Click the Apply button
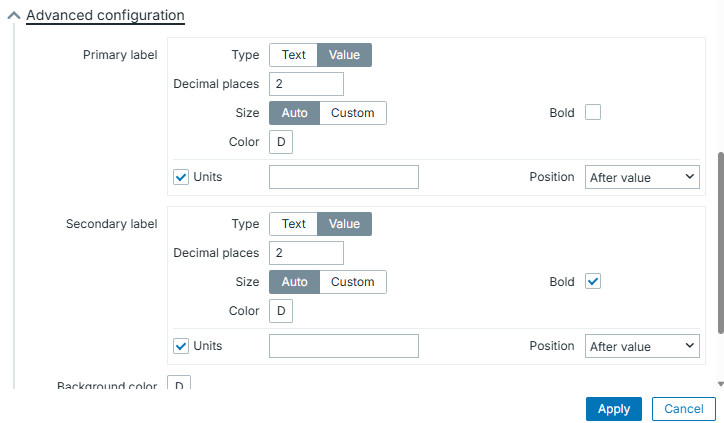Image resolution: width=724 pixels, height=423 pixels. [x=614, y=409]
